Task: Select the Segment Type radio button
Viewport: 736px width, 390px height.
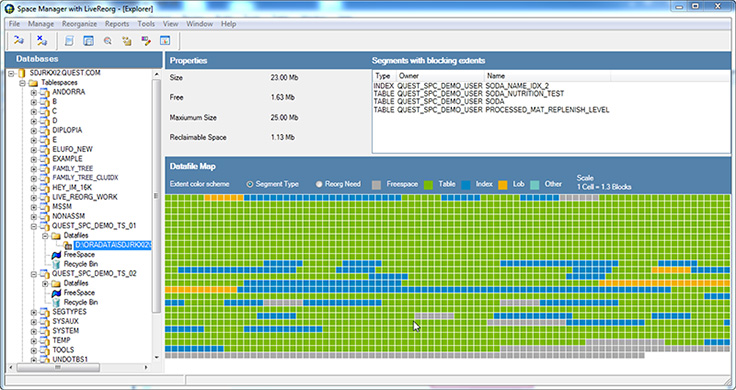Action: point(250,184)
